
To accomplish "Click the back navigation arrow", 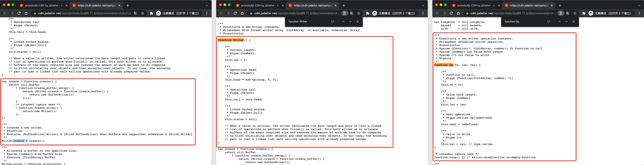I will click(5, 13).
